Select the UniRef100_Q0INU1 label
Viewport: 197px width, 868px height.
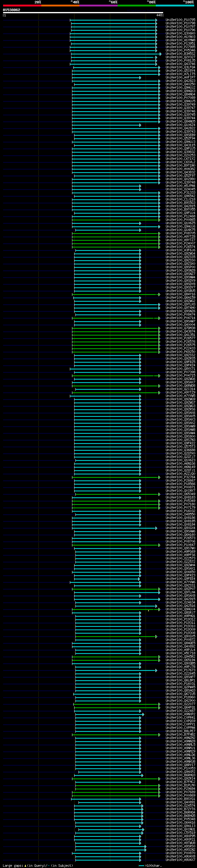180,829
